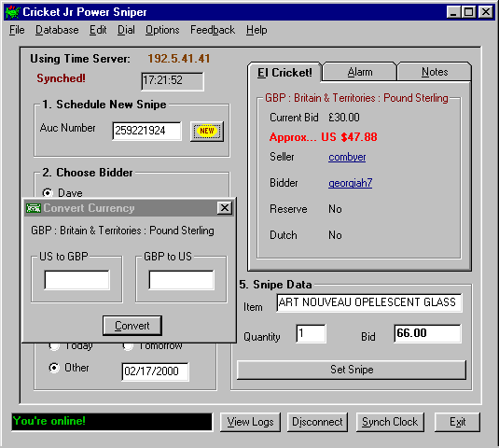The width and height of the screenshot is (499, 448).
Task: Click the Convert button
Action: point(132,326)
